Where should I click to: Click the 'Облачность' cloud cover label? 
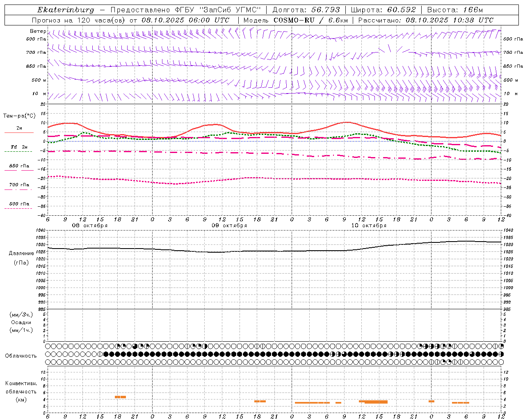pyautogui.click(x=21, y=356)
